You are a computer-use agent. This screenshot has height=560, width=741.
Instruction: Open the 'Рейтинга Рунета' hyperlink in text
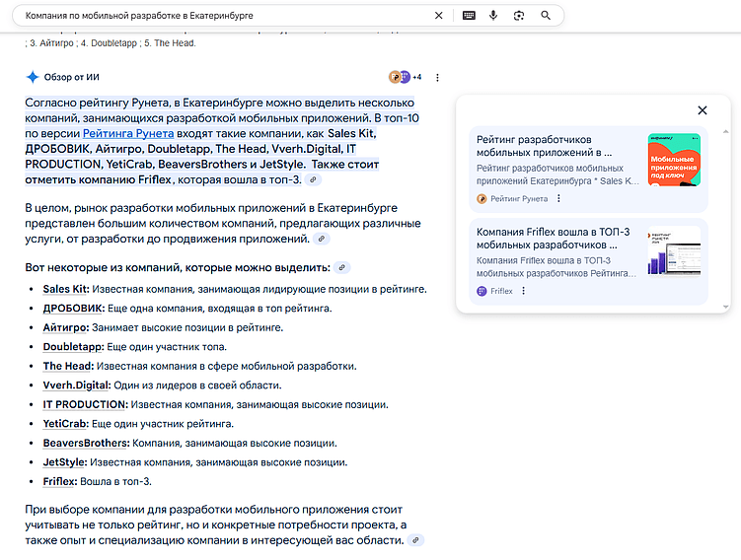click(128, 134)
